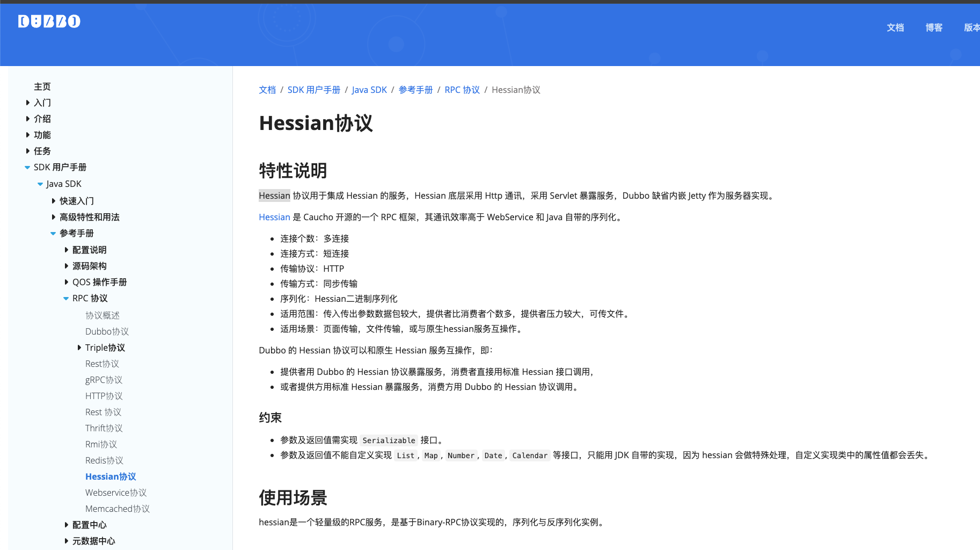Click the Serializable code snippet
The width and height of the screenshot is (980, 550).
tap(389, 440)
